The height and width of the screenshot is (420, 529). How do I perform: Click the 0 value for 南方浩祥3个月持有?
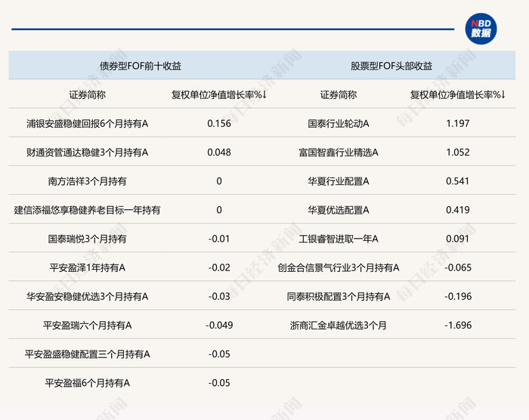click(x=219, y=181)
